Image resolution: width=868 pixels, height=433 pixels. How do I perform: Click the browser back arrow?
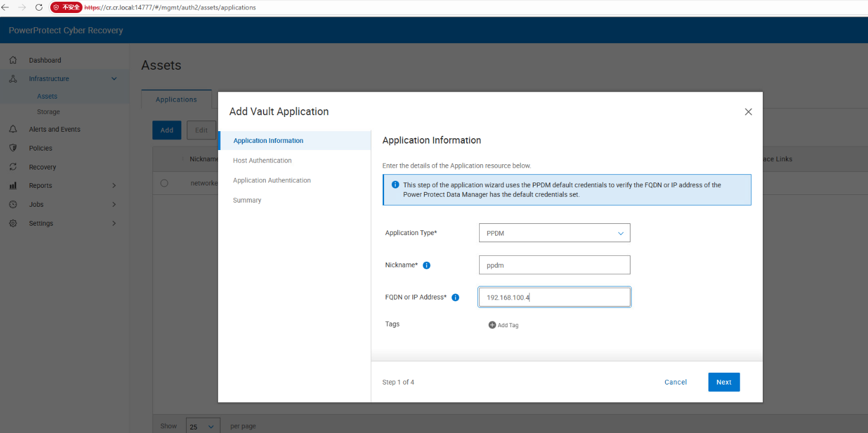(x=5, y=8)
